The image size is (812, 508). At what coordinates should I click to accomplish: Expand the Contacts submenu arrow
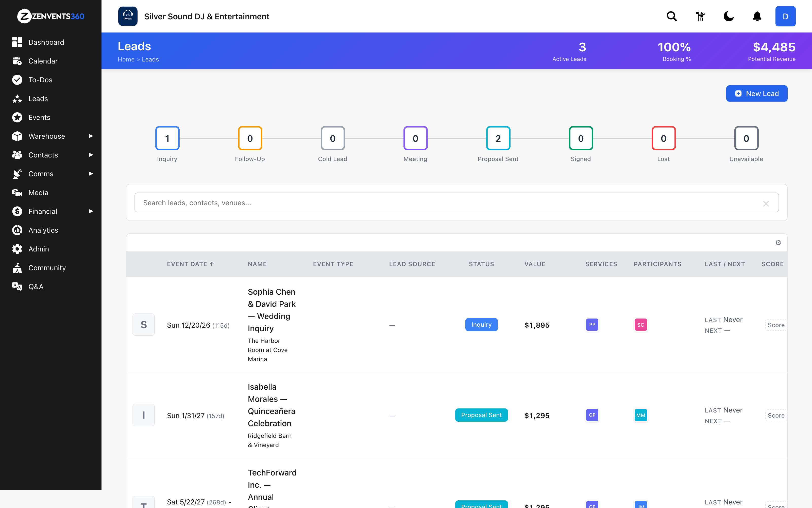point(91,155)
